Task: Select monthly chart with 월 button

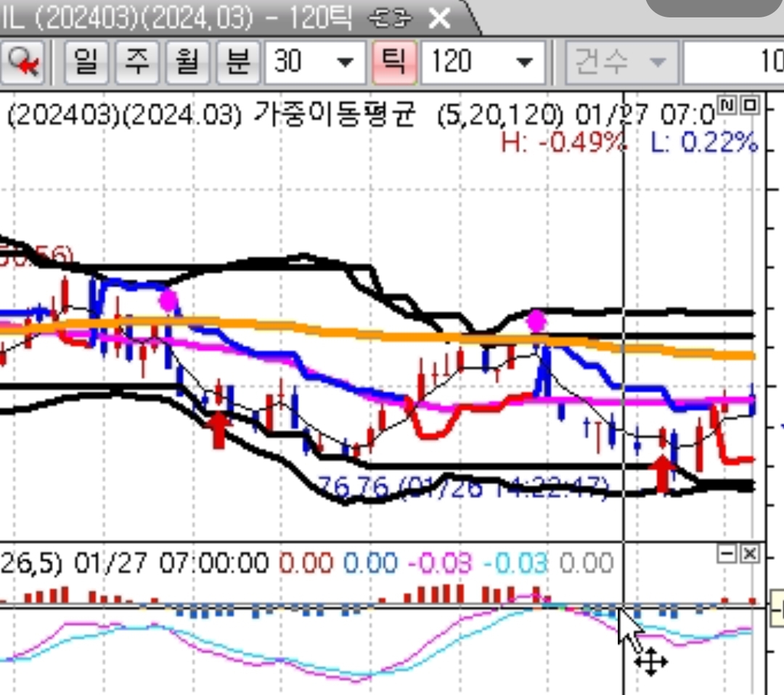Action: (187, 63)
